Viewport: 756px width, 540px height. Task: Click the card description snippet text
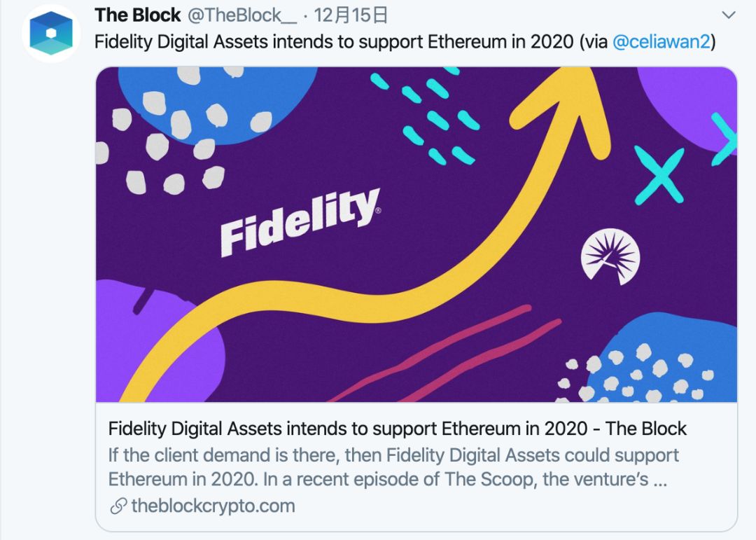pyautogui.click(x=393, y=467)
